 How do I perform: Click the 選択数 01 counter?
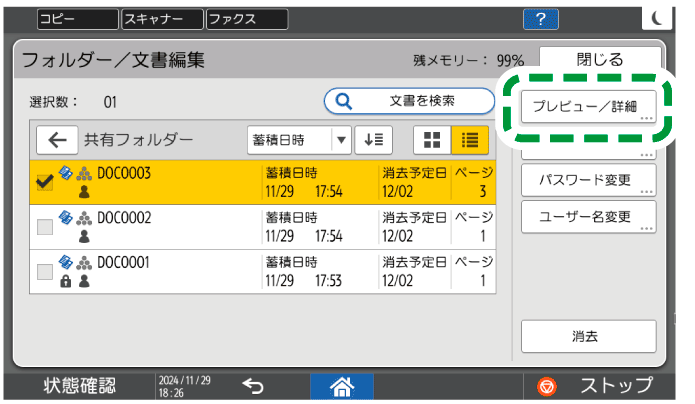click(x=73, y=102)
